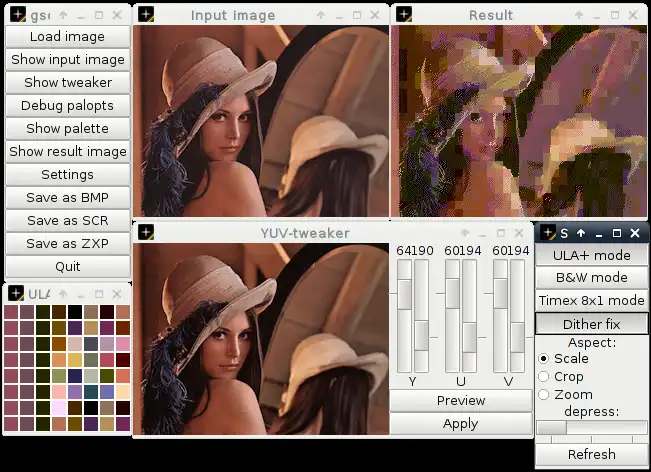Click Refresh in the settings window
Image resolution: width=651 pixels, height=472 pixels.
[x=592, y=454]
